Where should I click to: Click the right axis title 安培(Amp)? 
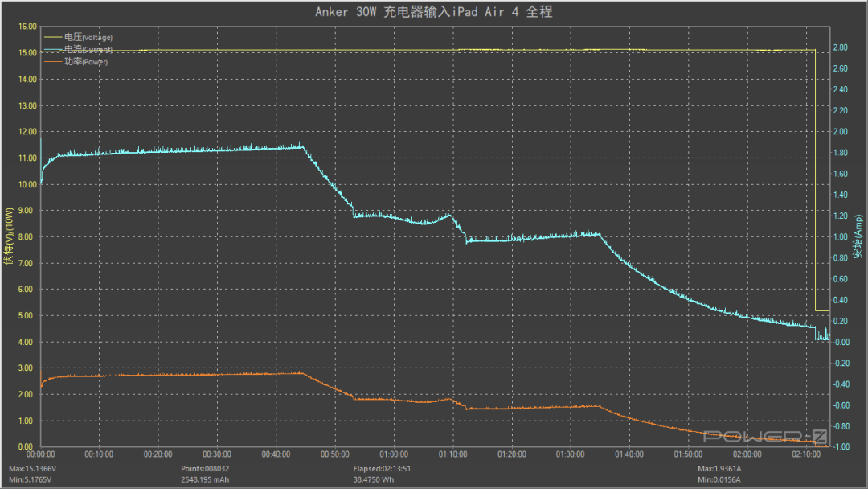pyautogui.click(x=858, y=236)
